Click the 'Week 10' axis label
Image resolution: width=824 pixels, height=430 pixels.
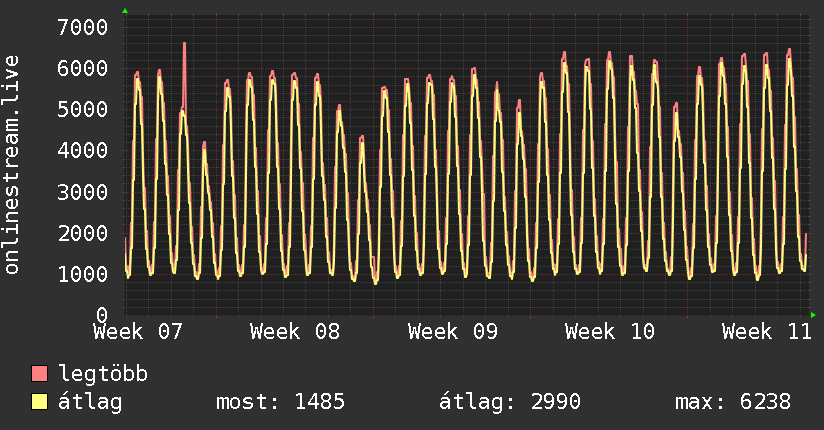point(610,332)
